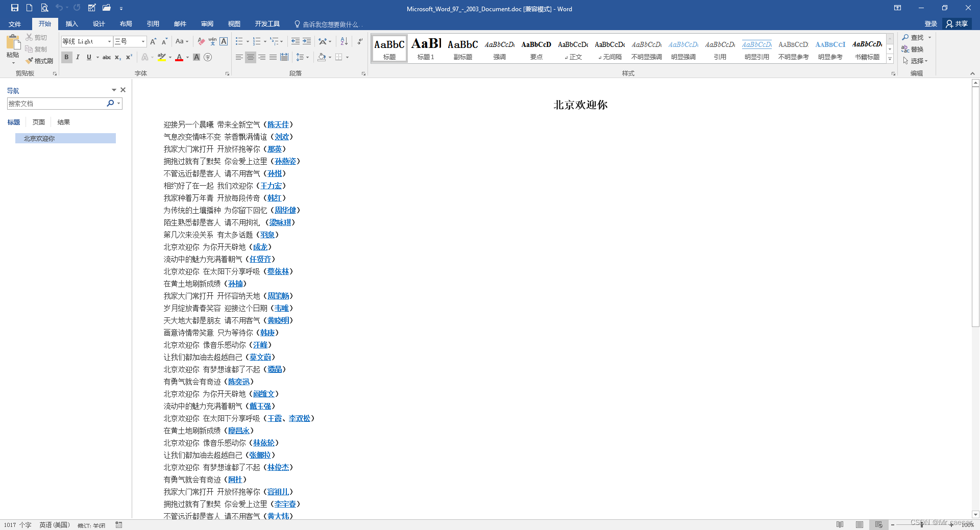Apply distributed alignment
Viewport: 980px width, 530px height.
coord(284,57)
